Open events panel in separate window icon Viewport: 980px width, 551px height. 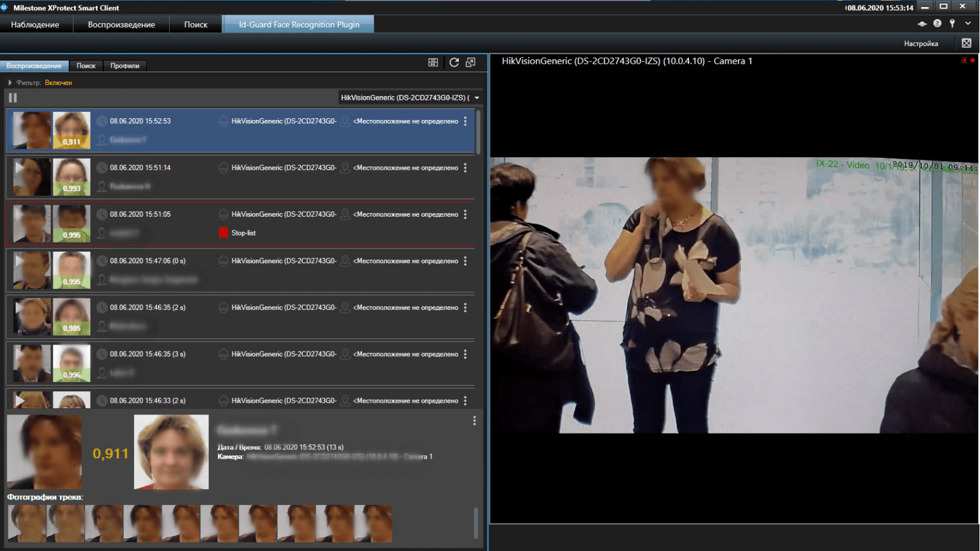(x=470, y=62)
